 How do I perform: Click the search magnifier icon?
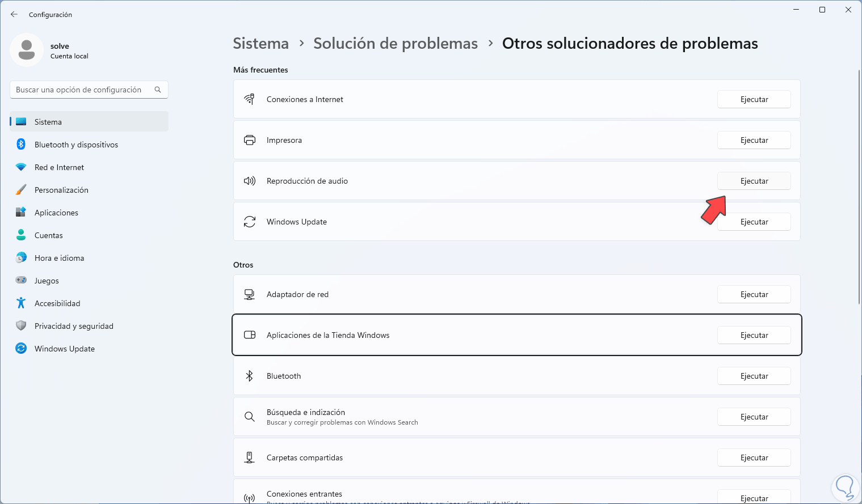158,90
